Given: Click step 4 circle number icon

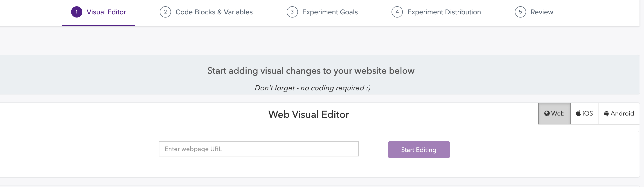Looking at the screenshot, I should click(397, 12).
